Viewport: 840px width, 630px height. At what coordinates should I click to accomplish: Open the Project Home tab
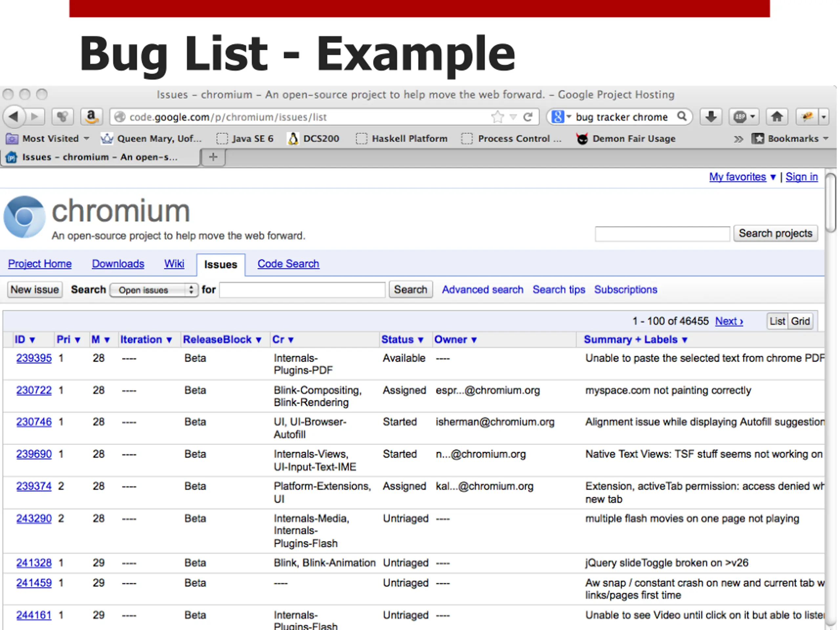pyautogui.click(x=40, y=263)
